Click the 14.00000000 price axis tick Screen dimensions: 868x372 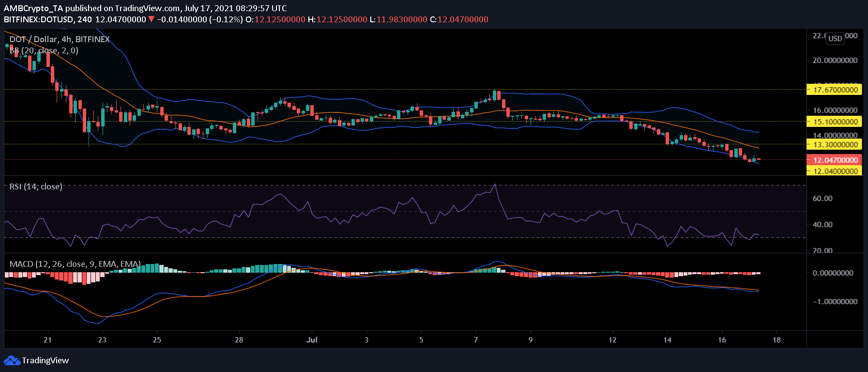tap(835, 135)
